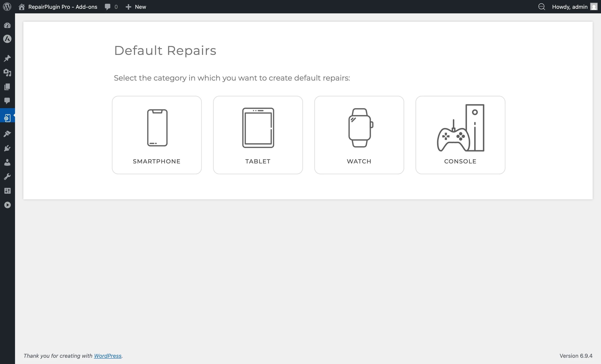Open RepairPlugin Pro - Add-ons home link
This screenshot has height=364, width=601.
click(x=58, y=7)
